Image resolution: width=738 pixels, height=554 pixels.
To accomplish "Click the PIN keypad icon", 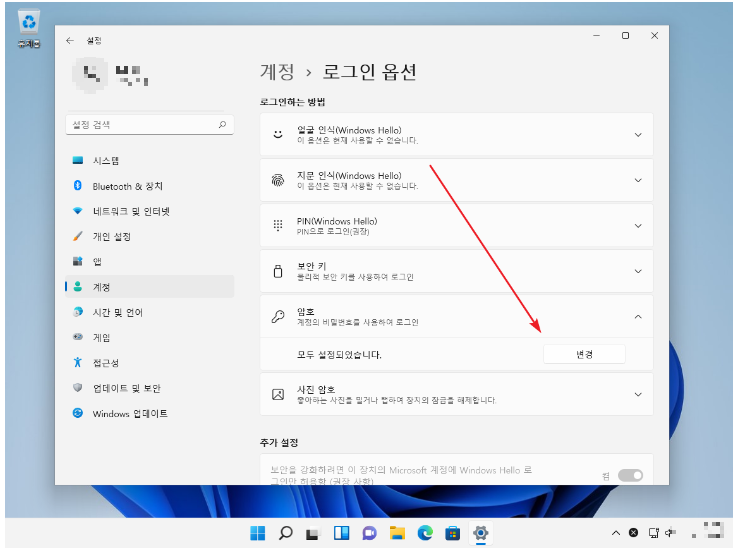I will (x=278, y=226).
